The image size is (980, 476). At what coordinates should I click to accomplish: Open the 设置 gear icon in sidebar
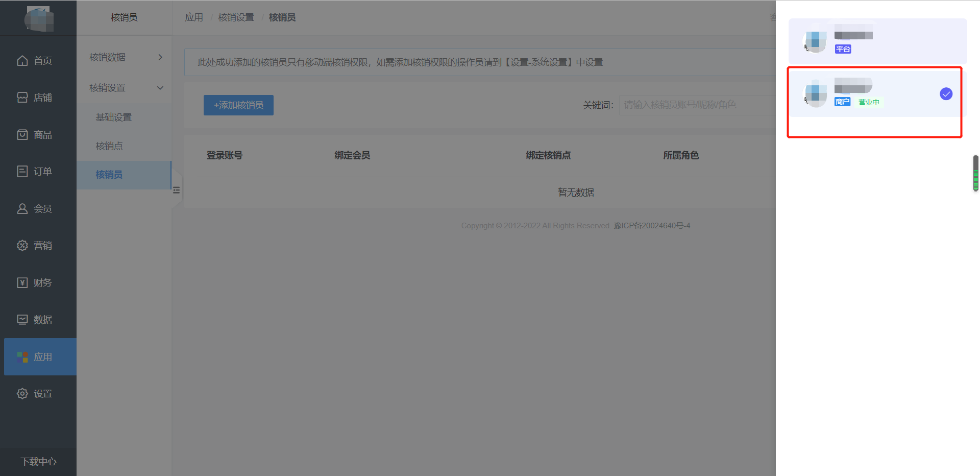coord(22,394)
